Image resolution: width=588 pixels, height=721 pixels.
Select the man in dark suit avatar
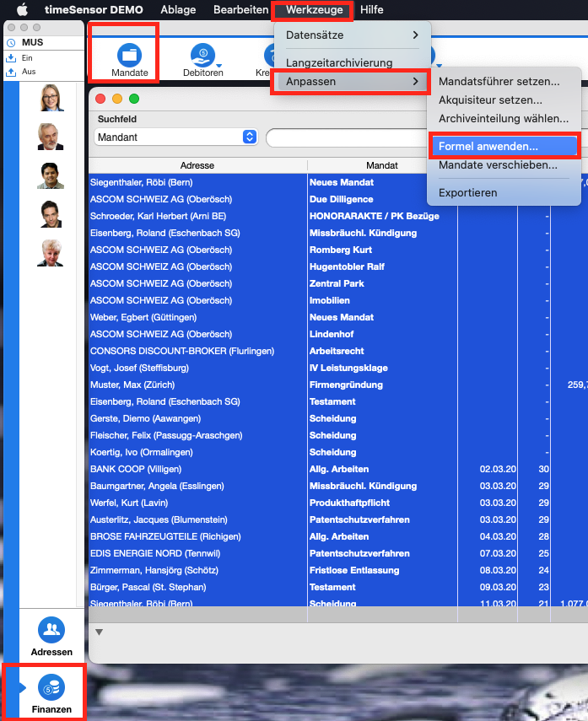pyautogui.click(x=51, y=214)
